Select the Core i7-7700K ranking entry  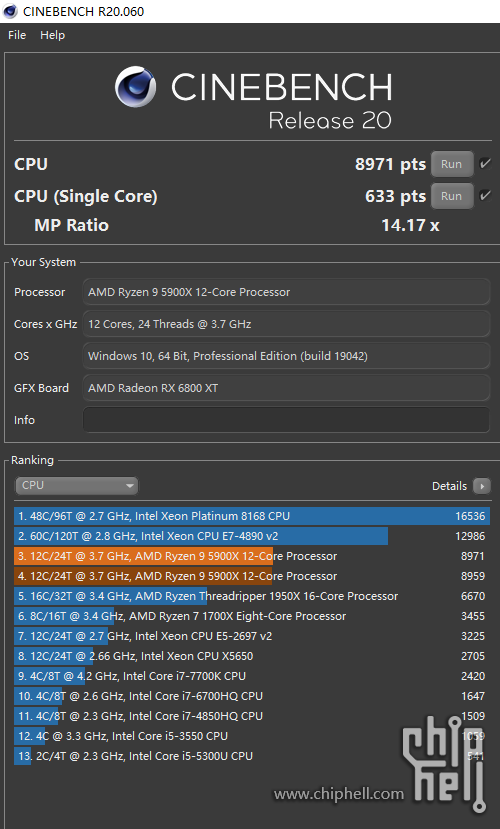tap(252, 676)
